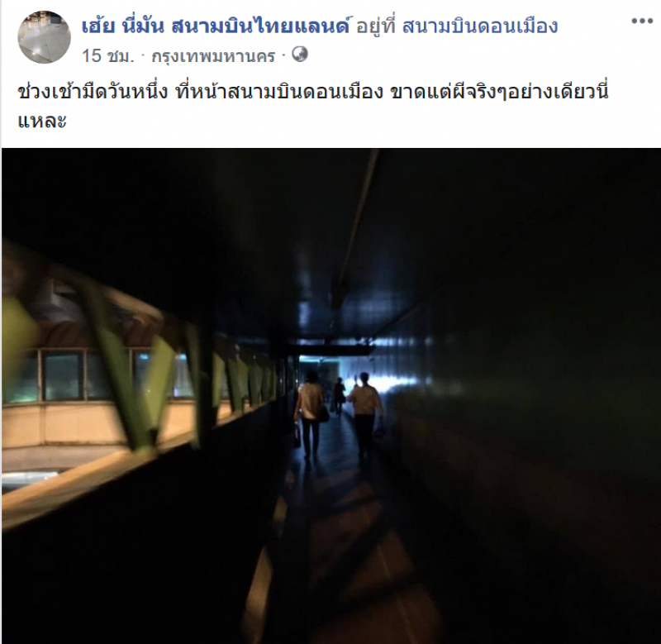
Task: Click the globe public privacy icon
Action: click(x=300, y=55)
